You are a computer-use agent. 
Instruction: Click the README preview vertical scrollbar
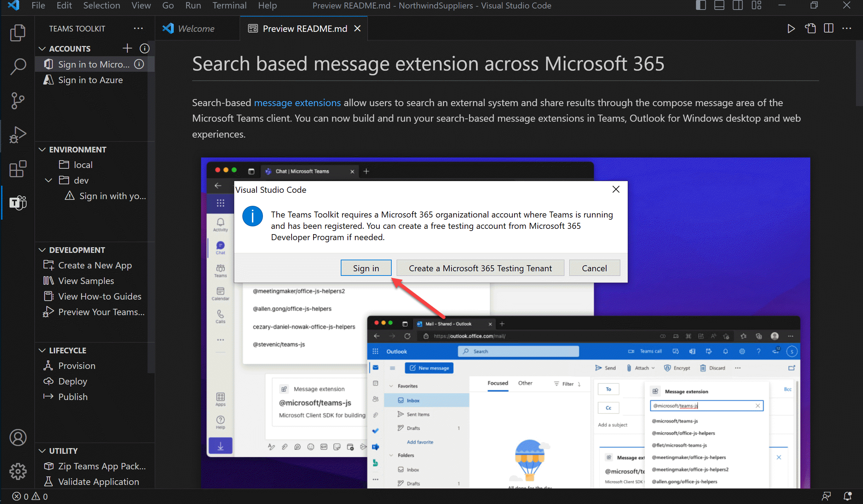[859, 73]
